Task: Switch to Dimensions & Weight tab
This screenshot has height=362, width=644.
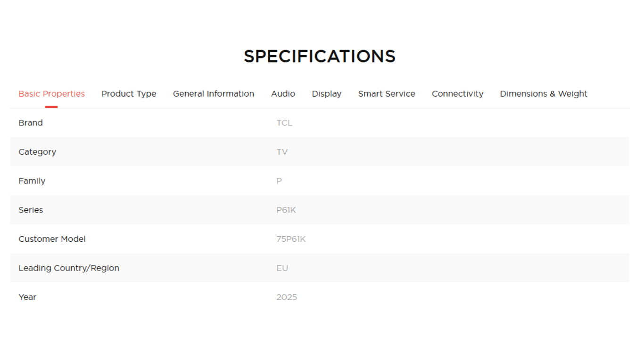Action: click(544, 94)
